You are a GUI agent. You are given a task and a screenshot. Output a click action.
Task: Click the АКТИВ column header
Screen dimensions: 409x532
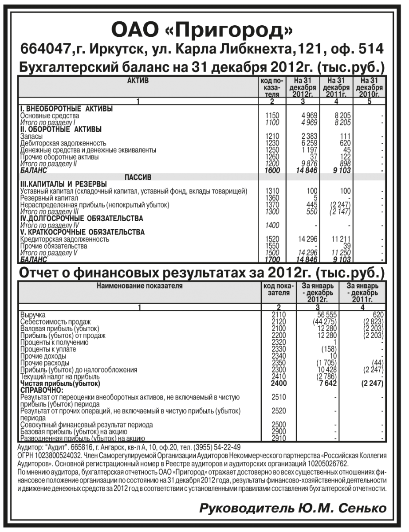tap(138, 81)
